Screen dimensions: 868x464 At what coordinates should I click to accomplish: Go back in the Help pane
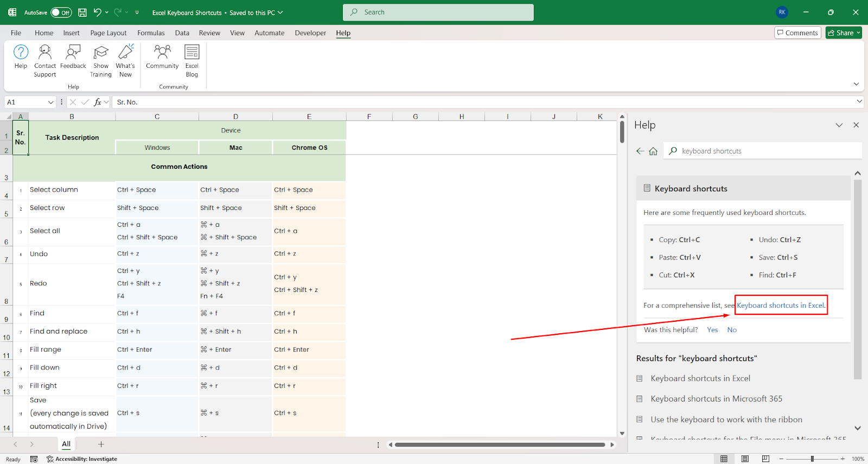coord(640,151)
